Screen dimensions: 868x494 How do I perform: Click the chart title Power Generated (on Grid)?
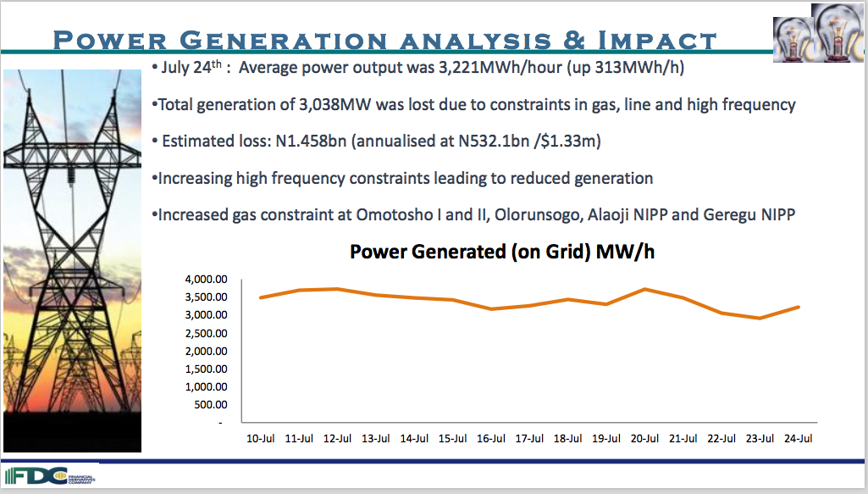[x=502, y=252]
